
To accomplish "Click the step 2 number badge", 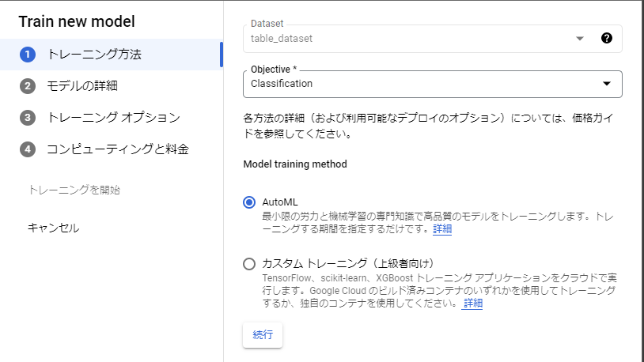I will pyautogui.click(x=28, y=86).
